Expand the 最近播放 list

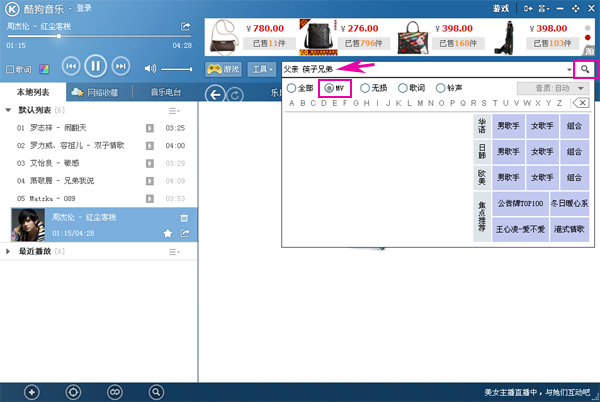click(x=8, y=251)
